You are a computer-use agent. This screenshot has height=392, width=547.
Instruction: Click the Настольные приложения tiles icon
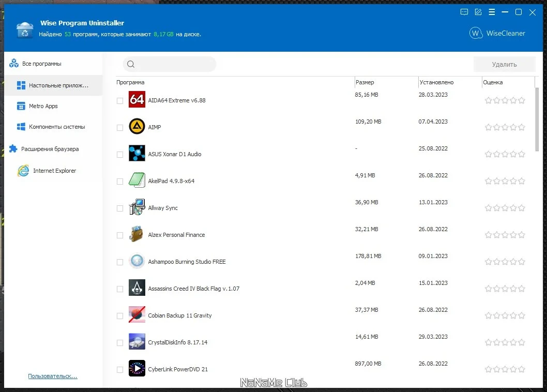pyautogui.click(x=21, y=85)
